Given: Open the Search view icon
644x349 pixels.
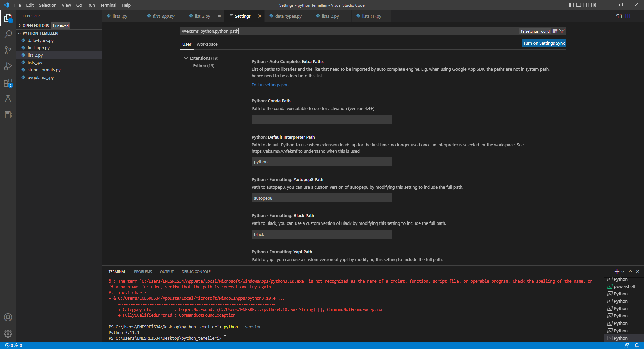Looking at the screenshot, I should [x=8, y=34].
